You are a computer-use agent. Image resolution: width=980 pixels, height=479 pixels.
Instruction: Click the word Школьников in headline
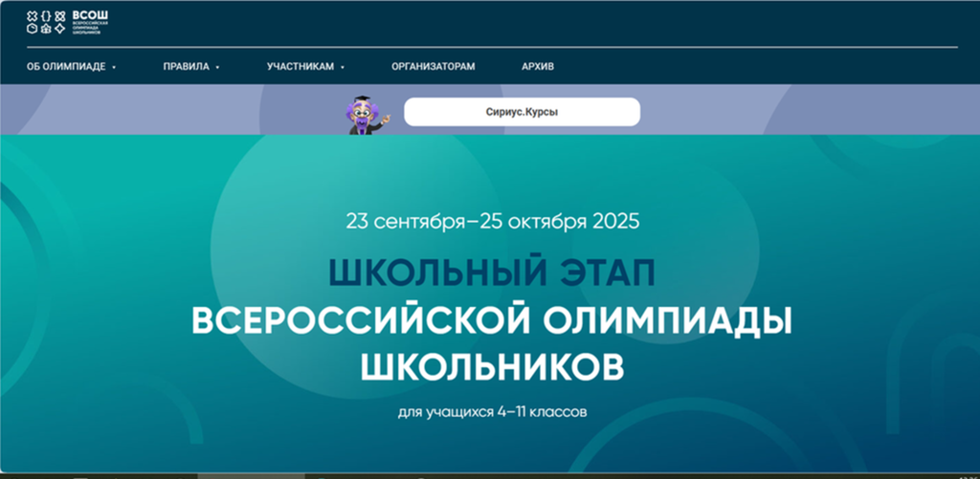pyautogui.click(x=491, y=365)
